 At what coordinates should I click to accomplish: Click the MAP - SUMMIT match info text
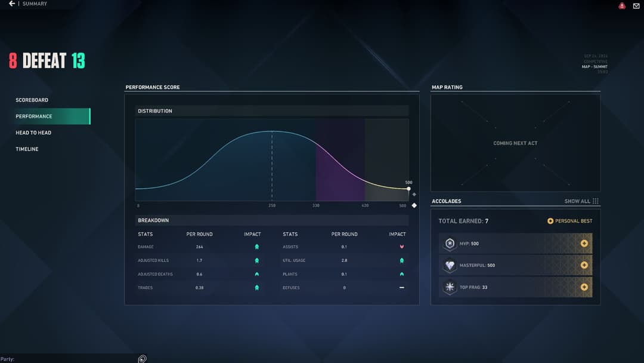(x=595, y=67)
